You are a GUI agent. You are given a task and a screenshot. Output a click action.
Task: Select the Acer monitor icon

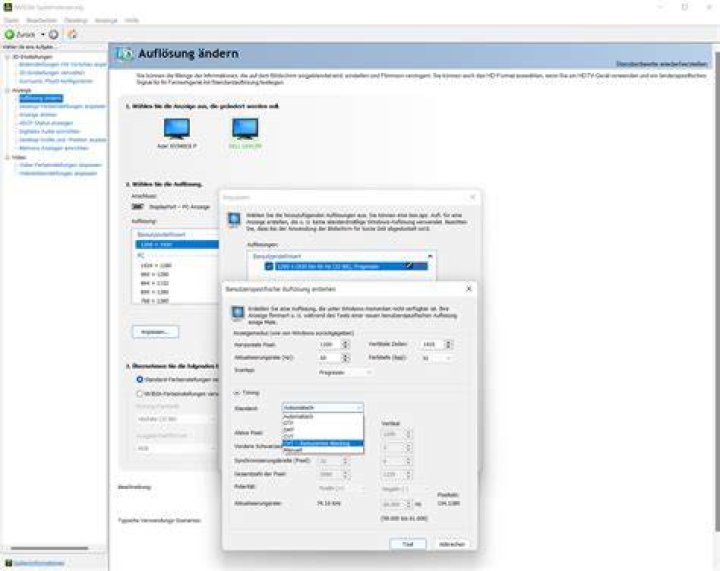point(177,129)
